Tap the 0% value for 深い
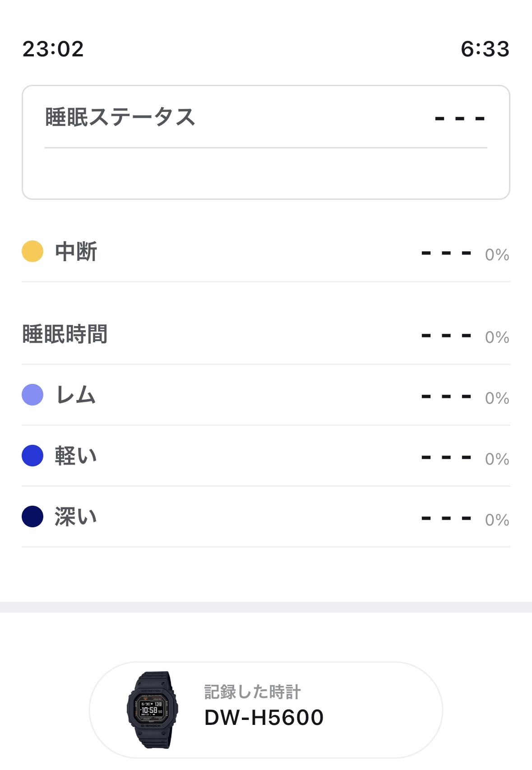Screen dimensions: 532x770 pos(497,520)
